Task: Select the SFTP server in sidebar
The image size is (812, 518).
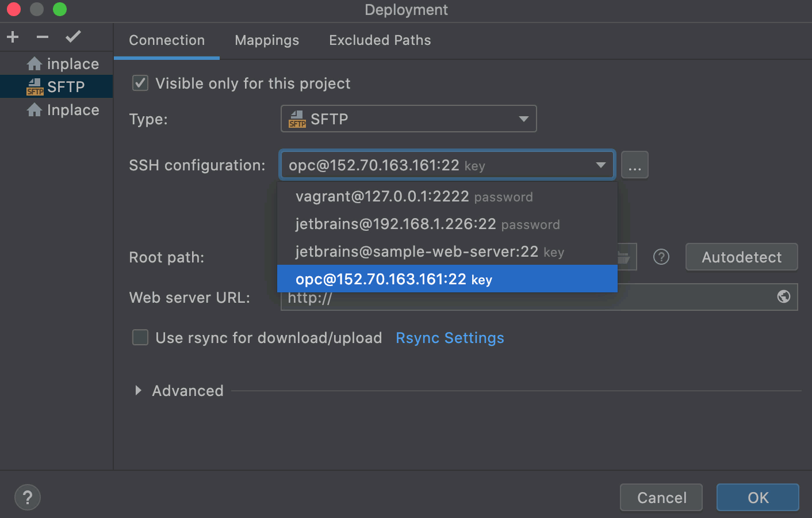Action: [56, 87]
